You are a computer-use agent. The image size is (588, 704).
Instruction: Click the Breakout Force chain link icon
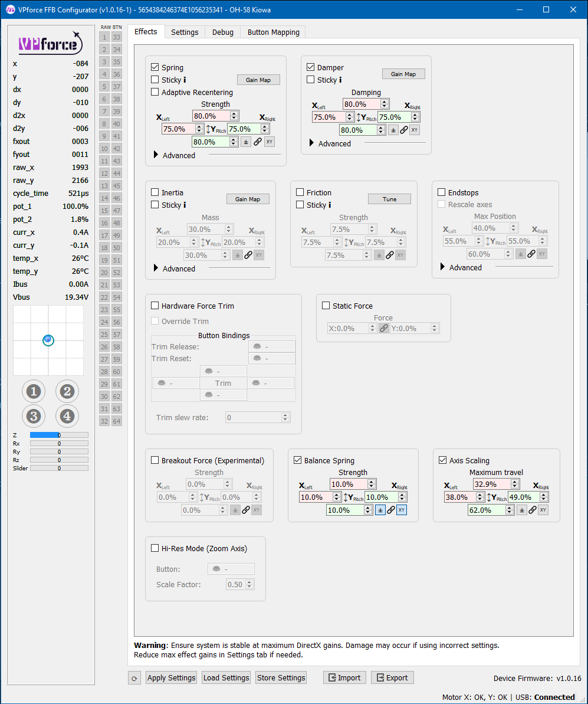tap(246, 510)
